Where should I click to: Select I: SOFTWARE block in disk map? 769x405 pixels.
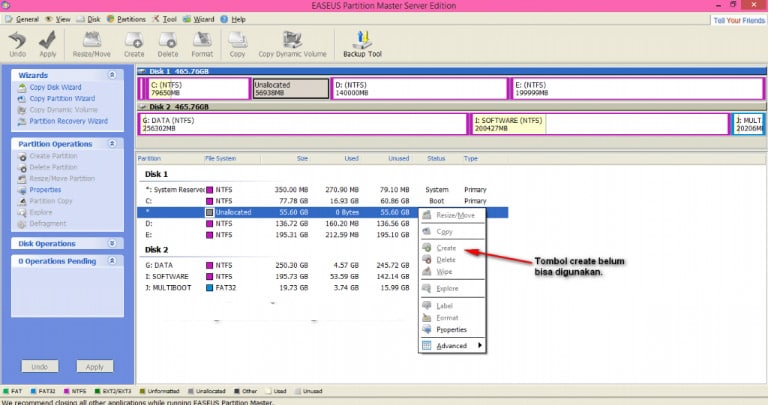[600, 124]
